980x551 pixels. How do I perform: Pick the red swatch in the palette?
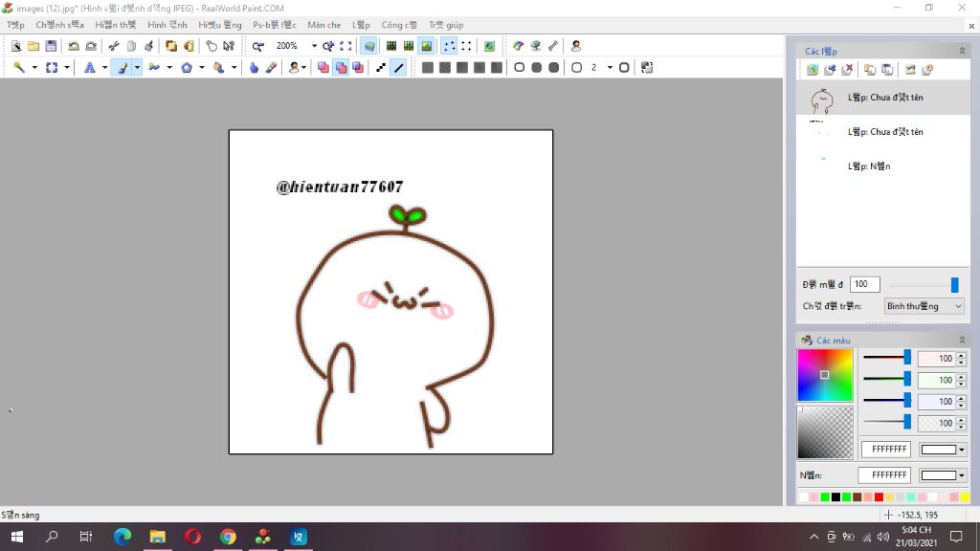coord(879,497)
